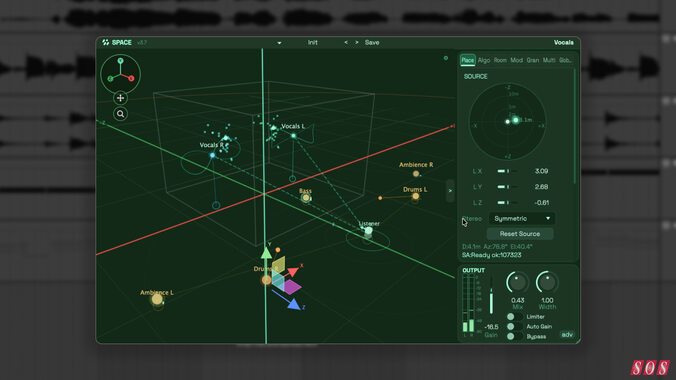
Task: Select the Bass source node
Action: click(x=306, y=198)
